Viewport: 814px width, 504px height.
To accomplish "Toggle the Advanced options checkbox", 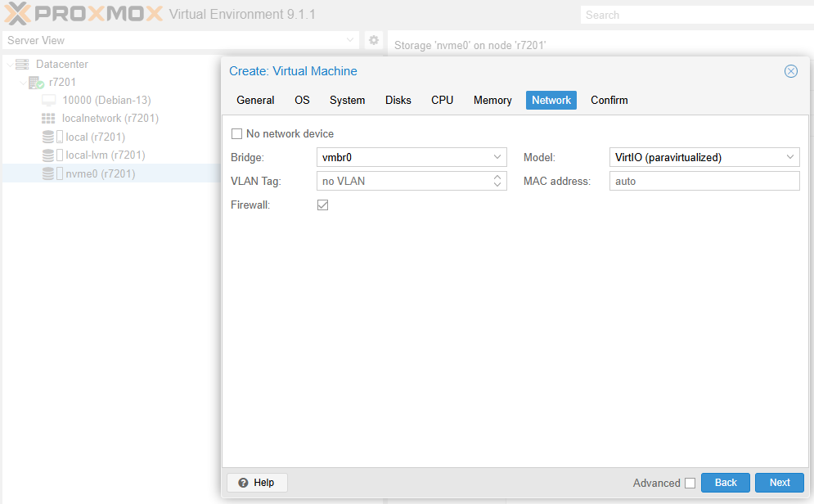I will pyautogui.click(x=690, y=483).
